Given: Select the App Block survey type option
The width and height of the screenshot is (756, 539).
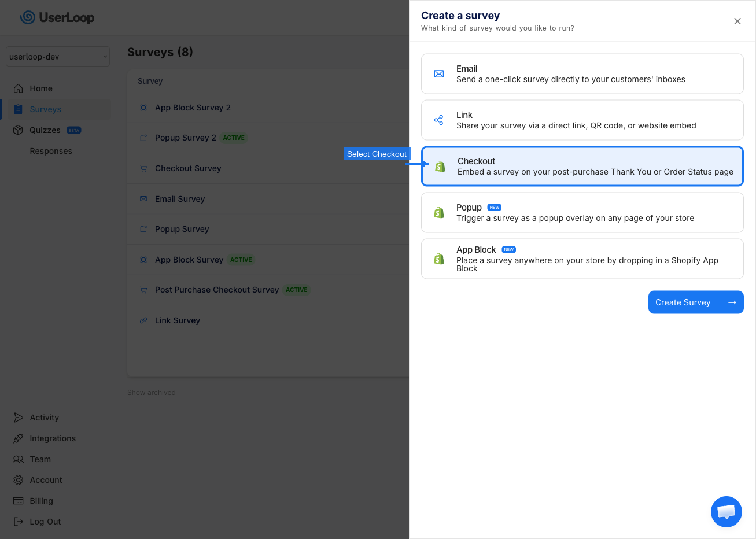Looking at the screenshot, I should click(x=582, y=259).
